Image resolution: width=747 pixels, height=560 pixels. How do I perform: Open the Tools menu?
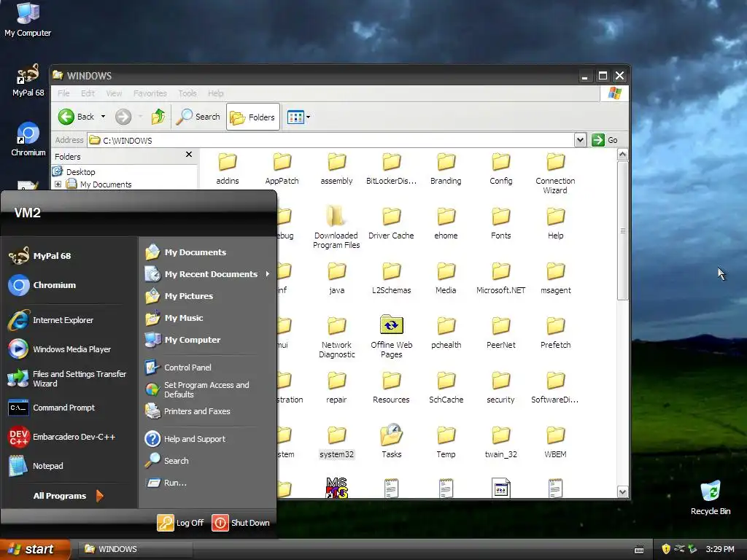pos(187,93)
